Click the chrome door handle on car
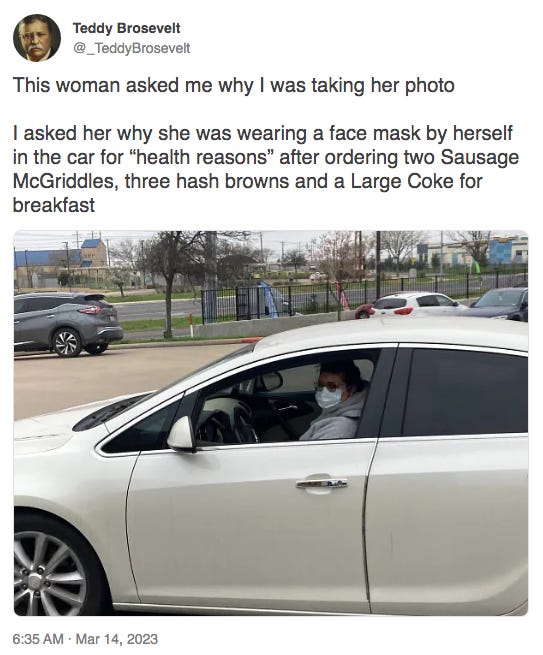Image resolution: width=543 pixels, height=655 pixels. tap(321, 484)
